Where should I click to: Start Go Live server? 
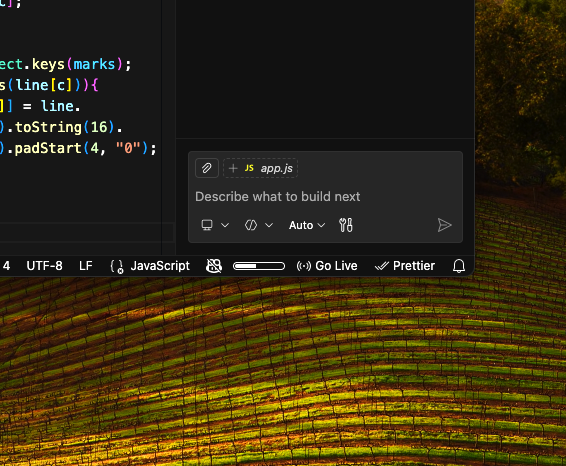tap(327, 266)
